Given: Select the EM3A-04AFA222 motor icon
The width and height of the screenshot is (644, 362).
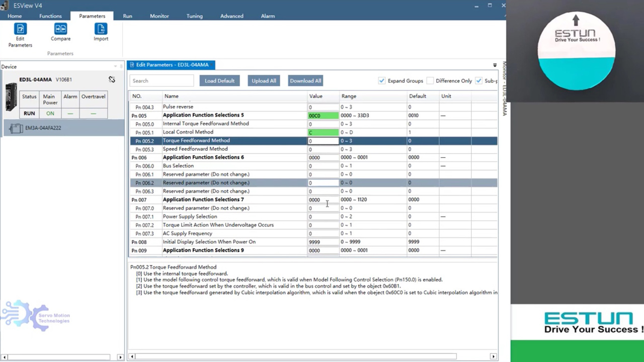Looking at the screenshot, I should [16, 128].
